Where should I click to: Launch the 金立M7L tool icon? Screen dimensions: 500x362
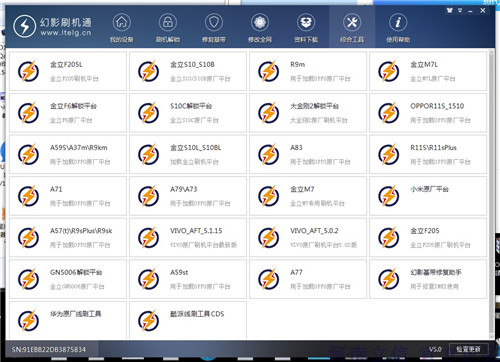click(388, 71)
